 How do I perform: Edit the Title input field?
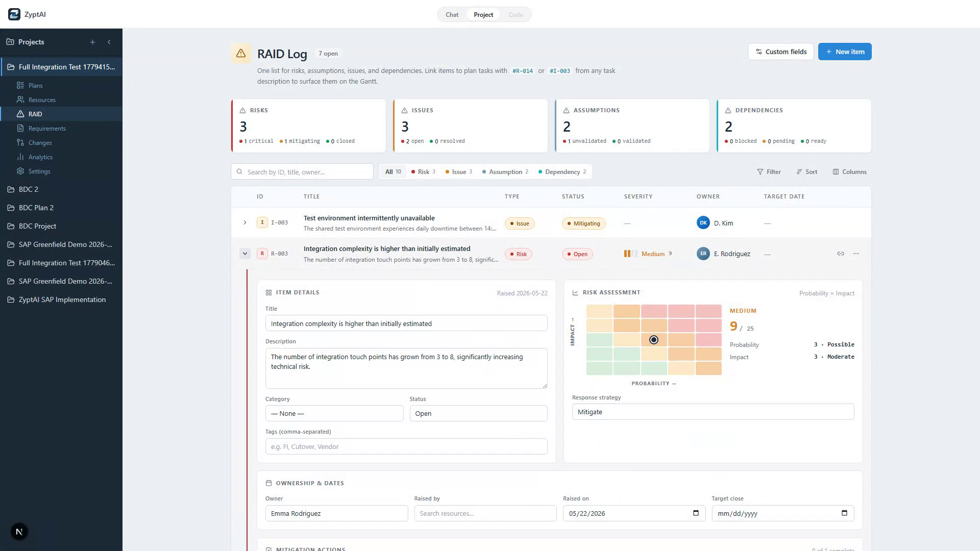point(406,323)
